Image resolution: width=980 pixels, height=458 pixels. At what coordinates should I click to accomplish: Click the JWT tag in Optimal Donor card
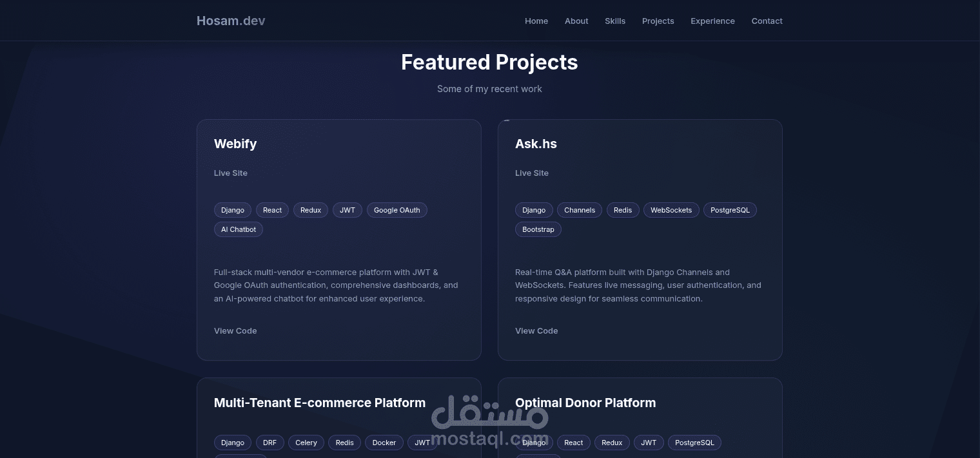point(649,443)
